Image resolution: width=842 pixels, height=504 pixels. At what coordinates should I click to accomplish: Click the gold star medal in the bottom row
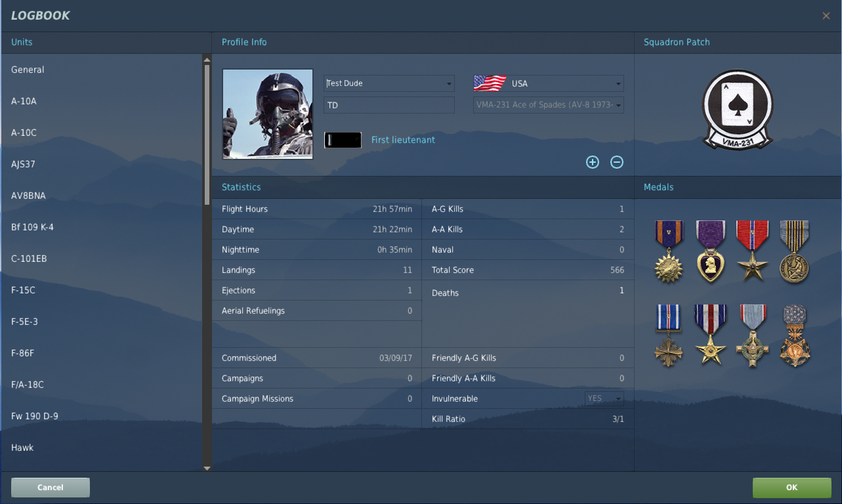pos(710,335)
